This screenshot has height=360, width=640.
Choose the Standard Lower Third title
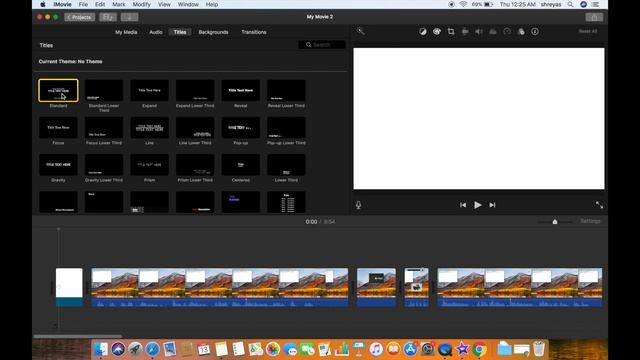[104, 90]
